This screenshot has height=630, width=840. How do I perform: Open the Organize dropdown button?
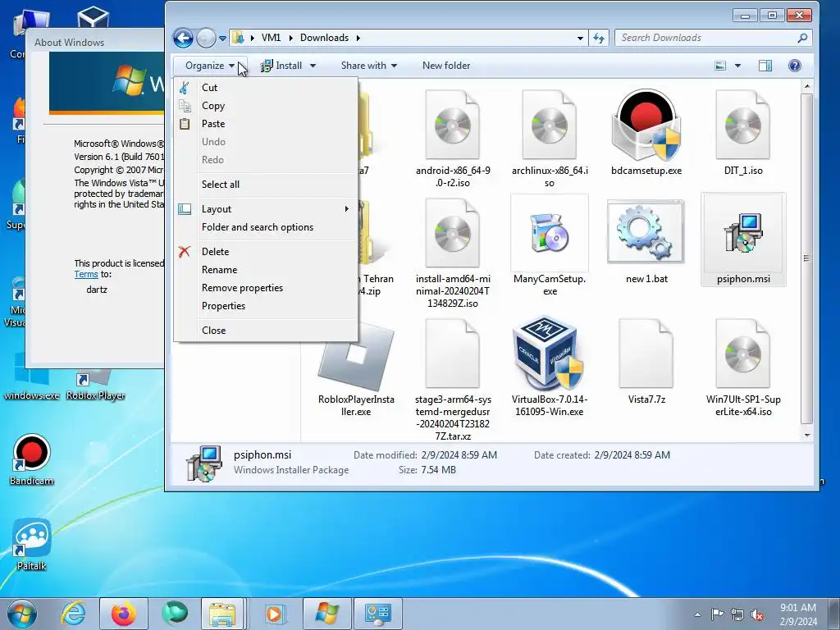(x=210, y=66)
